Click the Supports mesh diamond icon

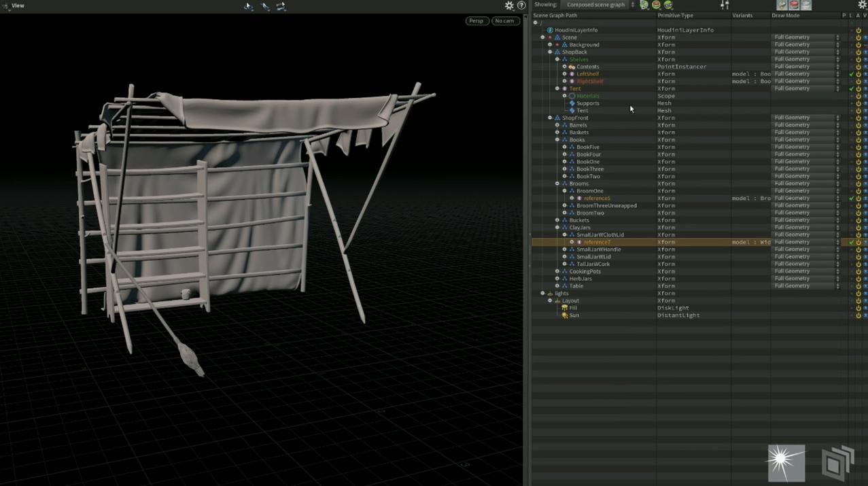pos(572,103)
